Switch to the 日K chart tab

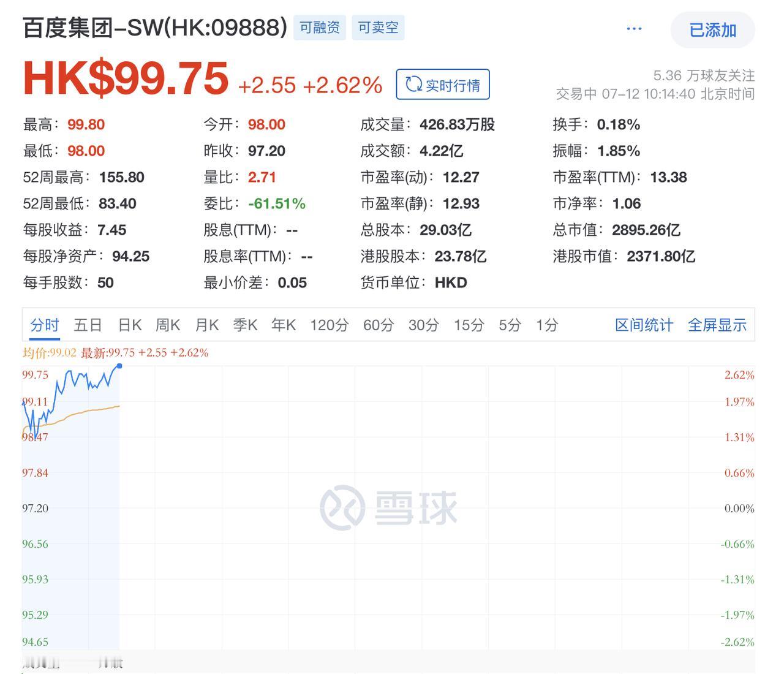(x=130, y=325)
